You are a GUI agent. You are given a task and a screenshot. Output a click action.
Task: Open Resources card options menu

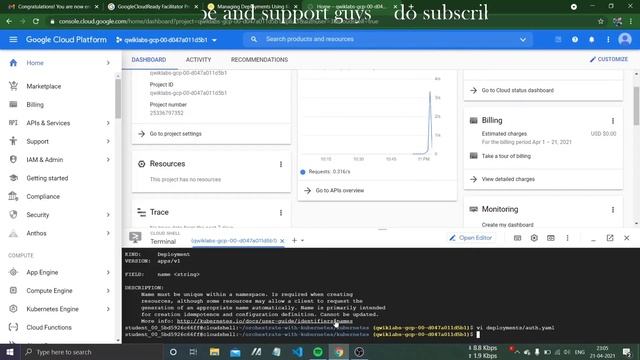(x=281, y=164)
